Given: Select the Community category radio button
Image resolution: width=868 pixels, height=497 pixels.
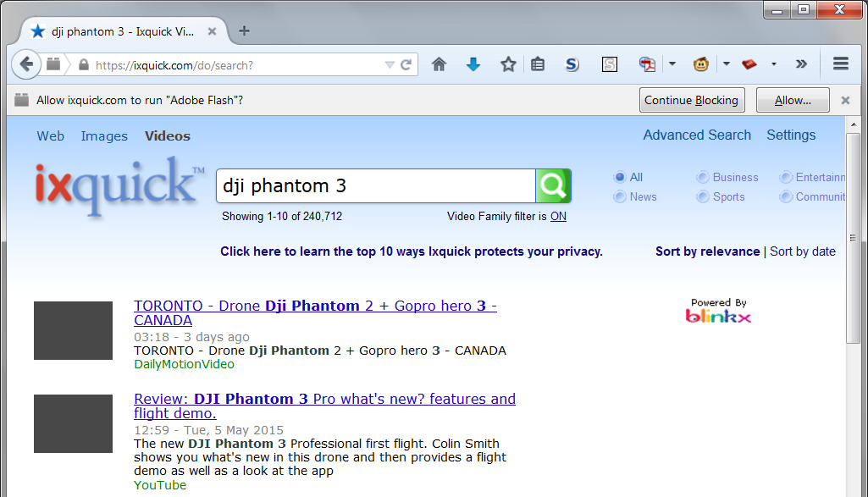Looking at the screenshot, I should (x=786, y=196).
